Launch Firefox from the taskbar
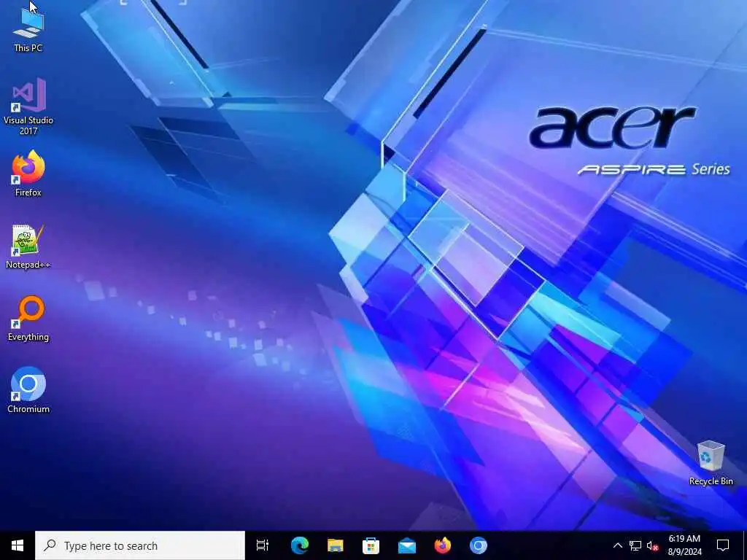 (x=443, y=545)
